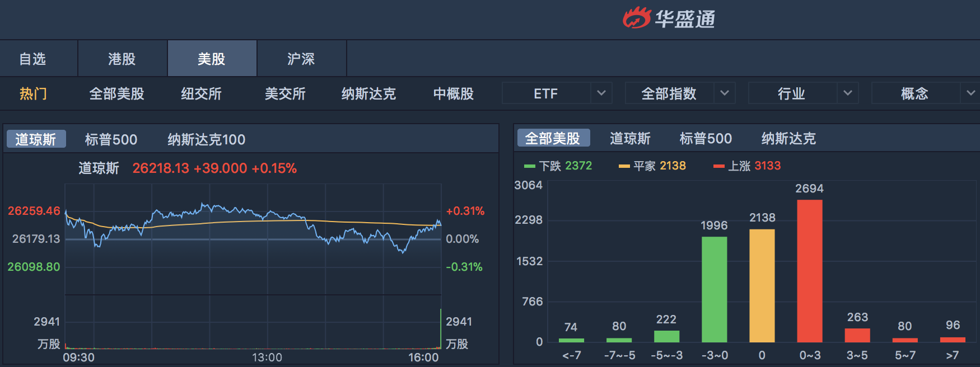Click the red 上涨 legend marker
The image size is (980, 367).
pos(719,166)
